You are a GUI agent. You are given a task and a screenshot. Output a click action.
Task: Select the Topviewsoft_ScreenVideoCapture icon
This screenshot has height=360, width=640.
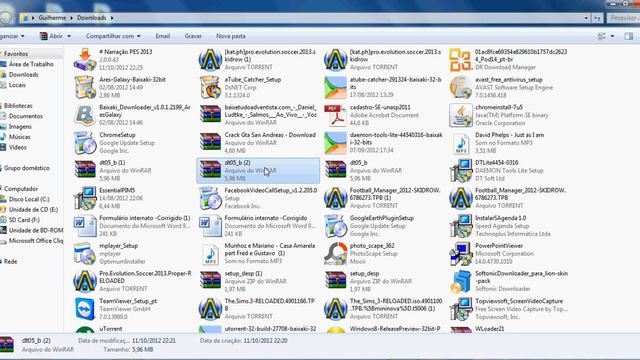click(461, 309)
